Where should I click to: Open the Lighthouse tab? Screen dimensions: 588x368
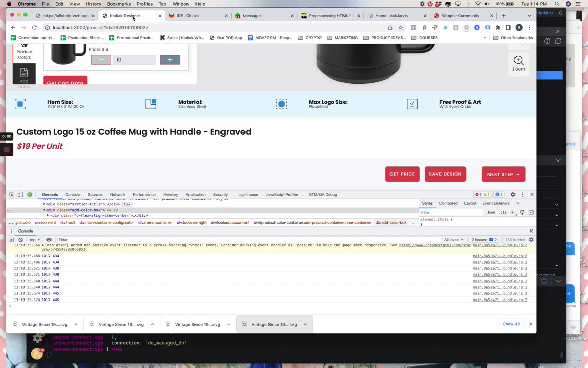click(x=248, y=195)
